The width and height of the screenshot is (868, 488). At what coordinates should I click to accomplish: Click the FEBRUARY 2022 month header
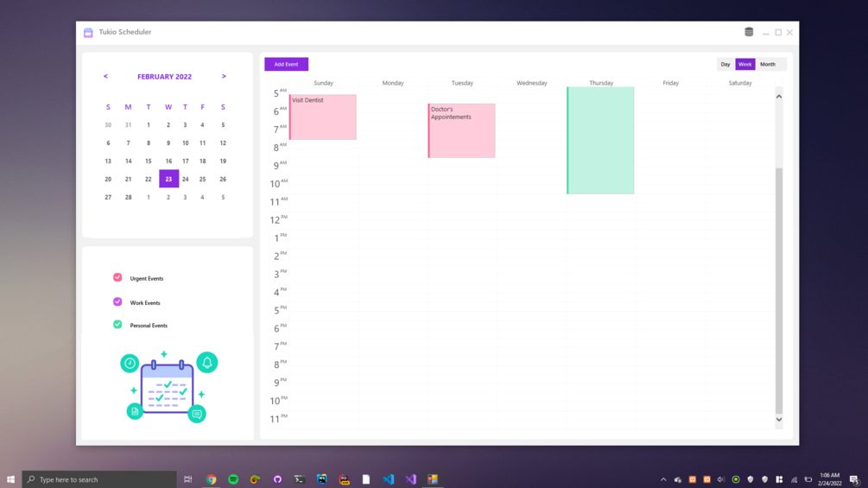pyautogui.click(x=164, y=76)
